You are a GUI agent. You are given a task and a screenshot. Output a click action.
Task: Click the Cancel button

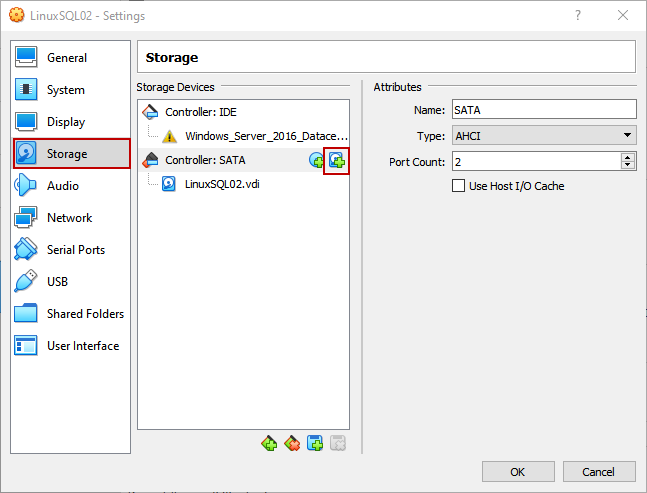click(x=599, y=471)
